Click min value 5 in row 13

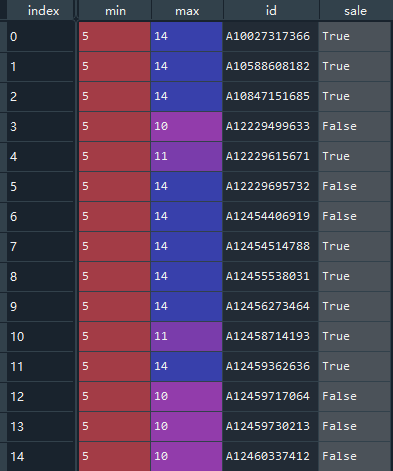[114, 426]
